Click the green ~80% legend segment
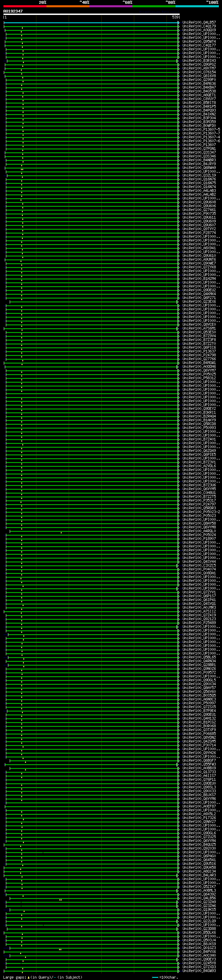The image size is (222, 980). tap(154, 6)
